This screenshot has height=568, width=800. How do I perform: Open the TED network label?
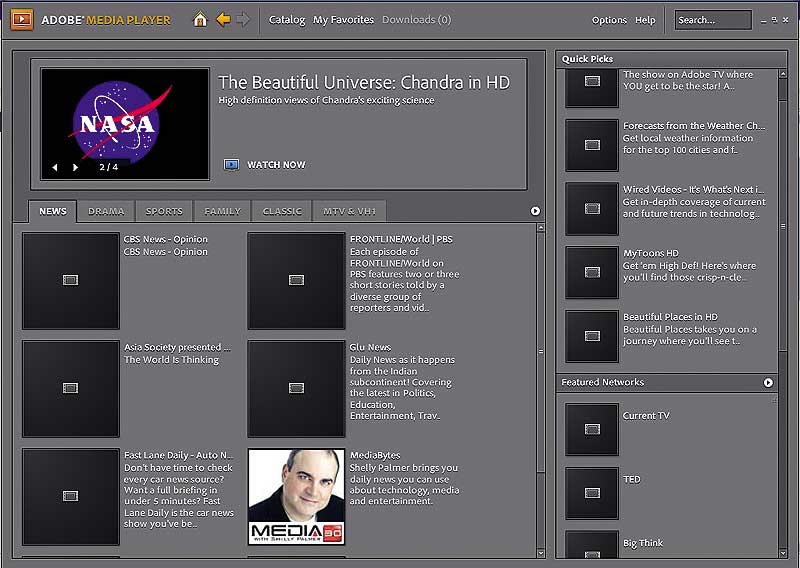(632, 480)
